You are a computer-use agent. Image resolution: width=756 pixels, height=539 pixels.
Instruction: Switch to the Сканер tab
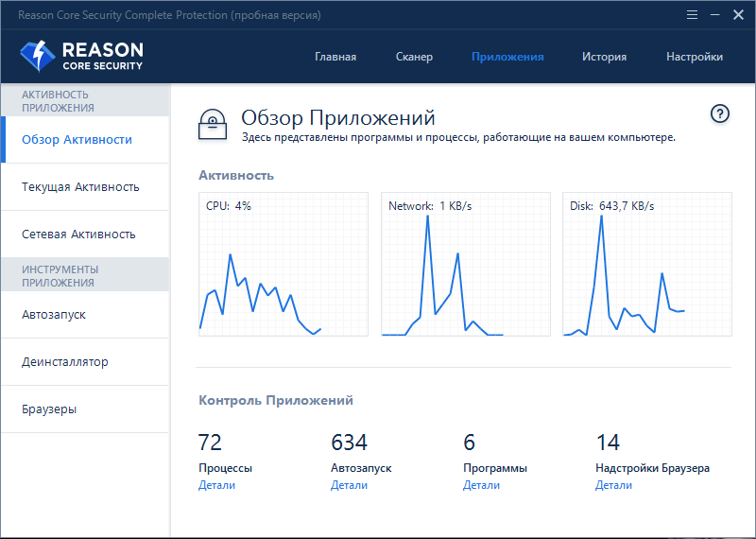(x=414, y=57)
